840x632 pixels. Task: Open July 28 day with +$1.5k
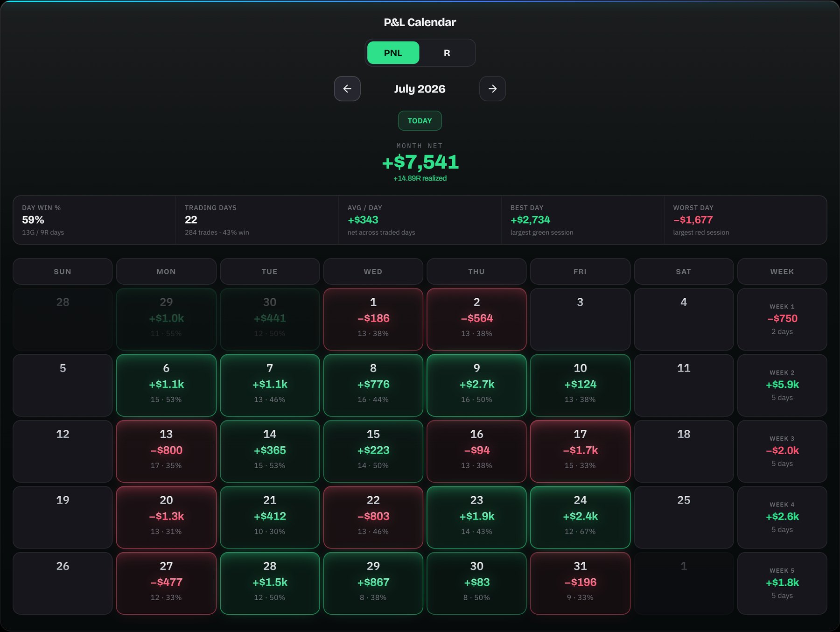[270, 583]
